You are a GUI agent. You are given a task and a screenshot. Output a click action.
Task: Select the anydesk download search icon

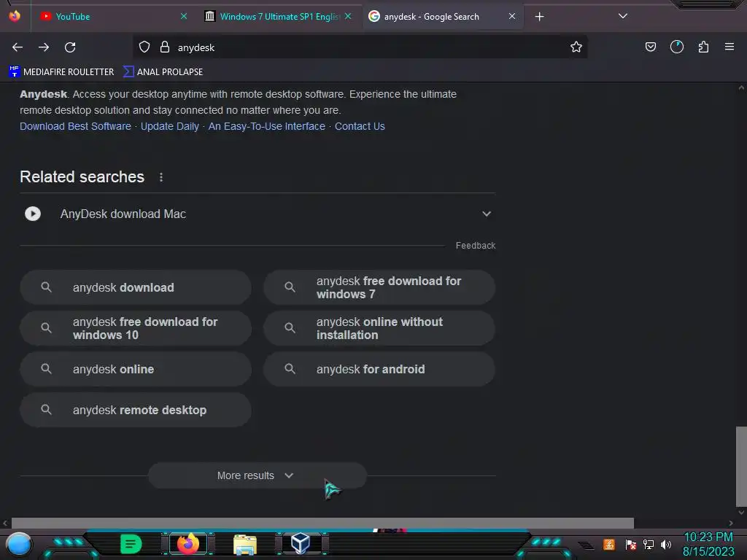click(x=46, y=287)
